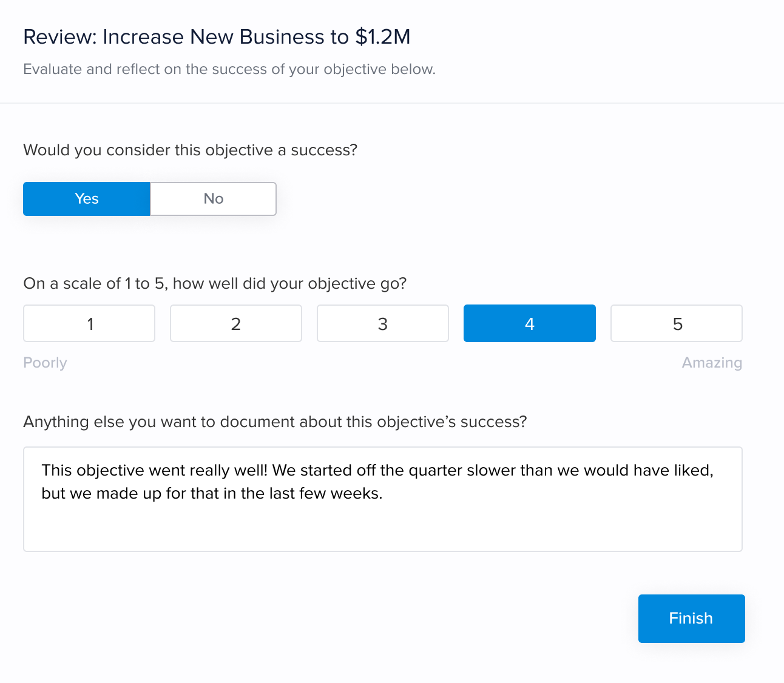Place cursor after 'last few weeks.' text

pos(384,494)
